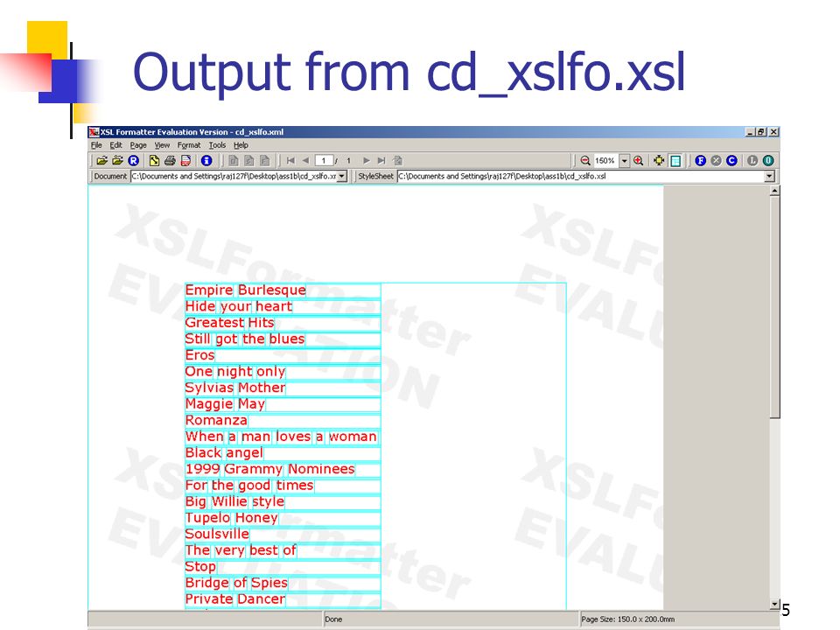Viewport: 840px width, 630px height.
Task: Click the PDF output icon
Action: (x=185, y=160)
